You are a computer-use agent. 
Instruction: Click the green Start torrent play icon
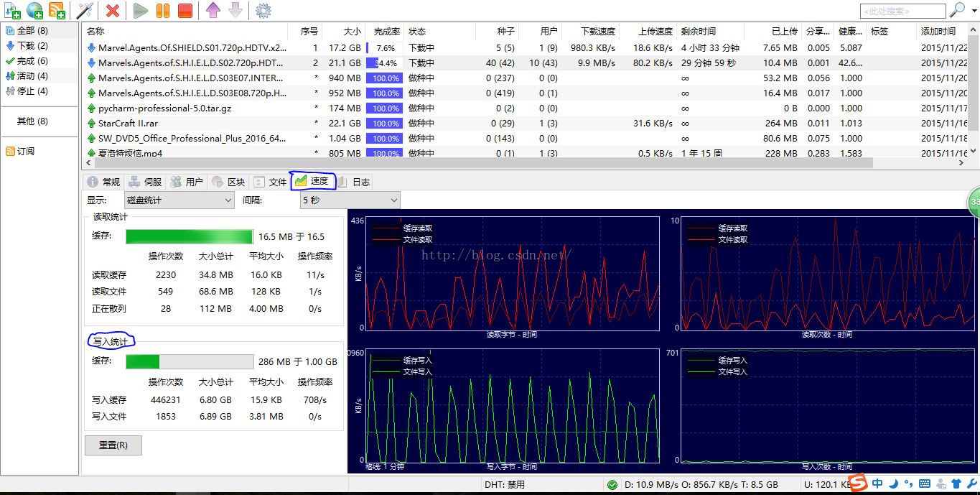pyautogui.click(x=141, y=10)
